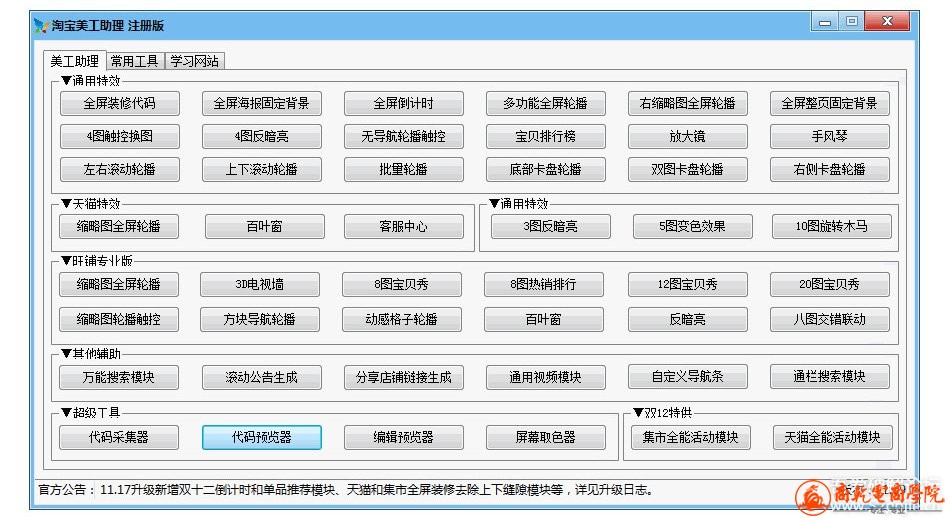Click 滚动公告生成
The width and height of the screenshot is (950, 523).
(x=262, y=378)
